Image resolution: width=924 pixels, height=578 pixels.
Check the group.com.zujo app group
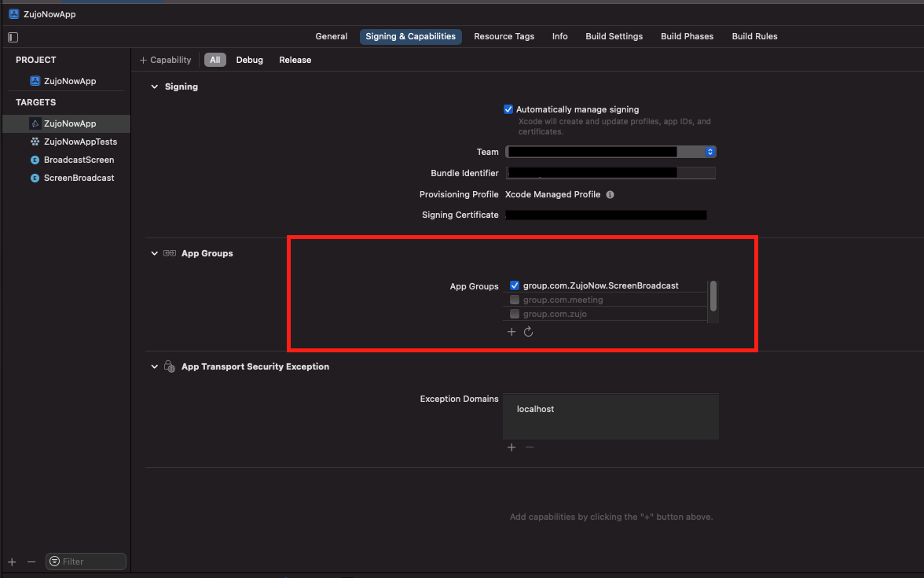coord(515,314)
